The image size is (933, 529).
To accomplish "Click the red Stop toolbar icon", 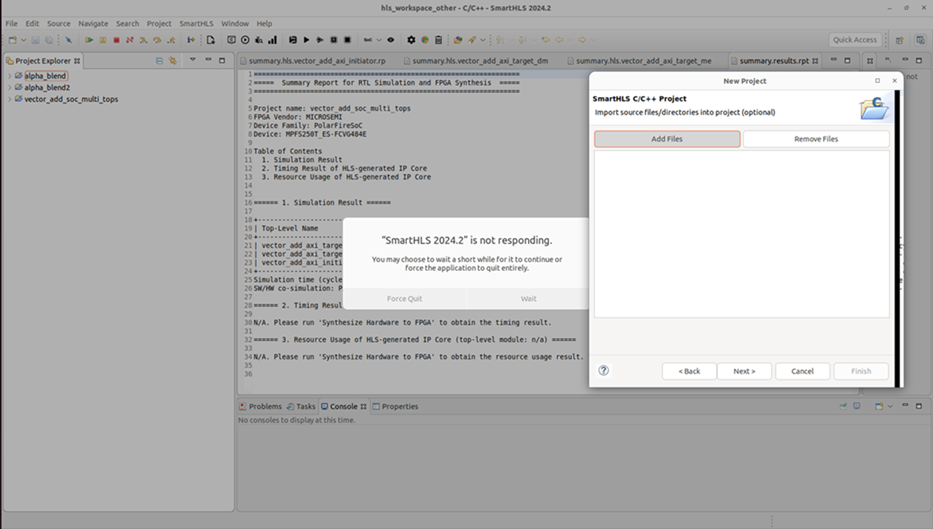I will pyautogui.click(x=116, y=40).
